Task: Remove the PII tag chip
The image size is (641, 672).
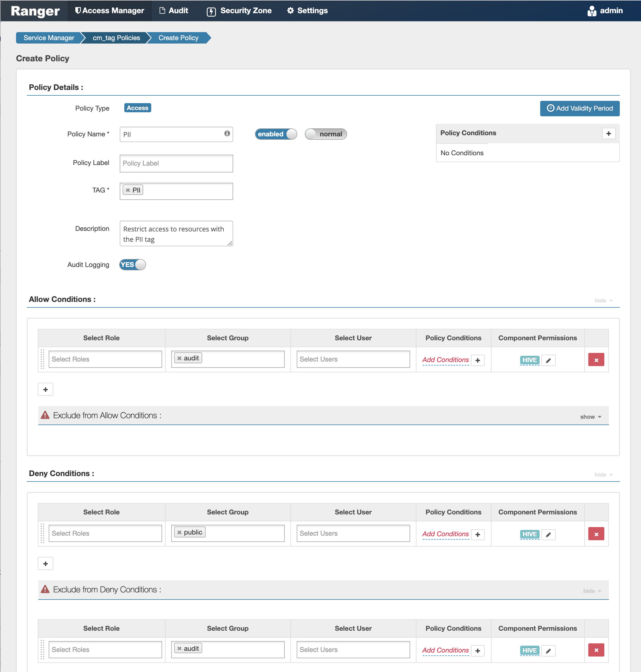Action: pos(128,190)
